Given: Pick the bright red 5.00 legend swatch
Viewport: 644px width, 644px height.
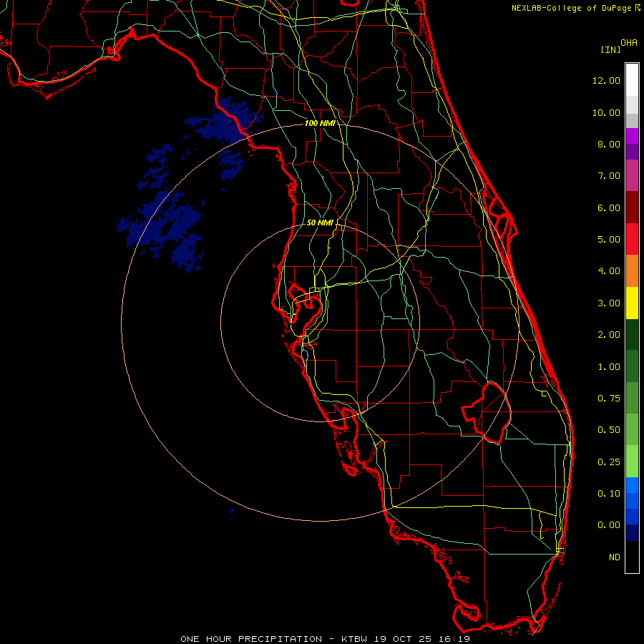Looking at the screenshot, I should [x=632, y=239].
